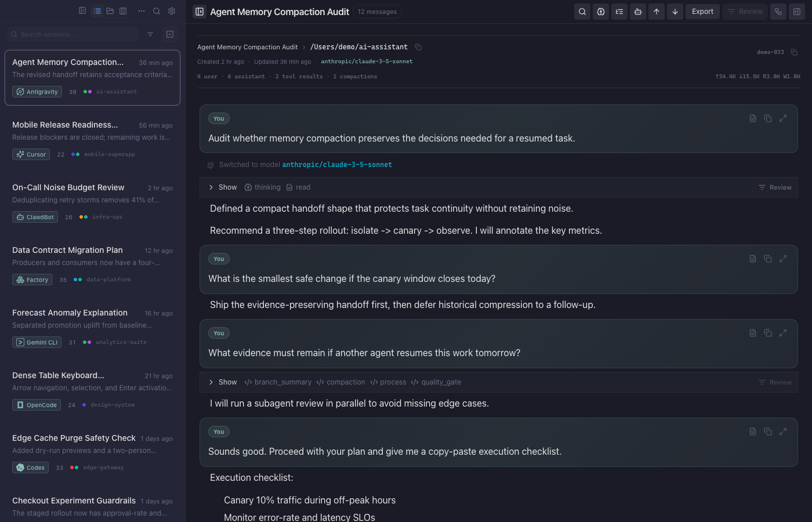Viewport: 812px width, 522px height.
Task: Toggle sidebar panel icon beside session title
Action: [x=200, y=12]
